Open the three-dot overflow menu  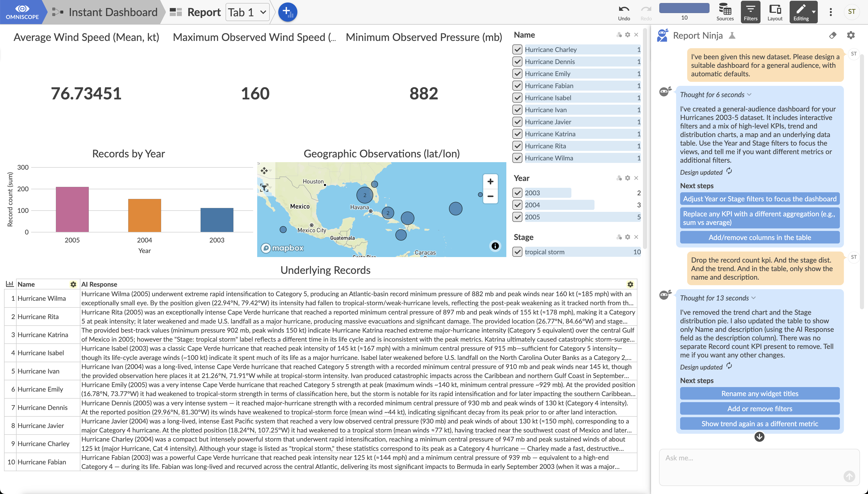pyautogui.click(x=831, y=12)
